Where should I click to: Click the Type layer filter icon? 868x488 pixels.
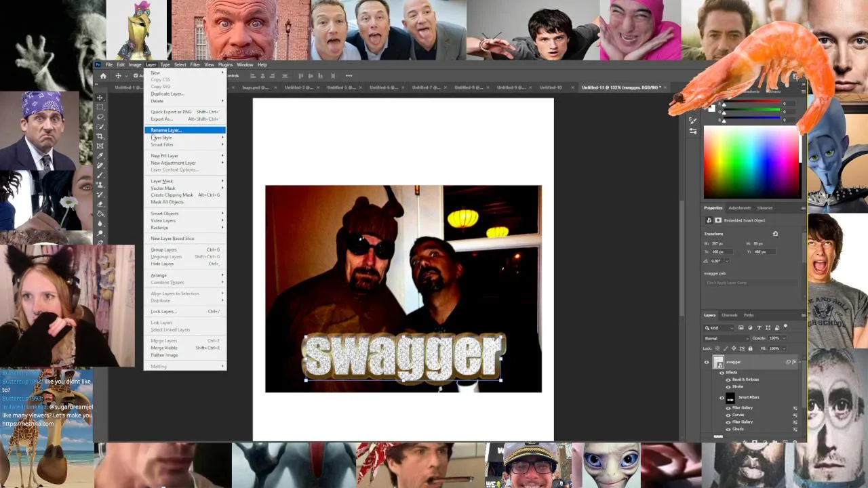[x=759, y=328]
